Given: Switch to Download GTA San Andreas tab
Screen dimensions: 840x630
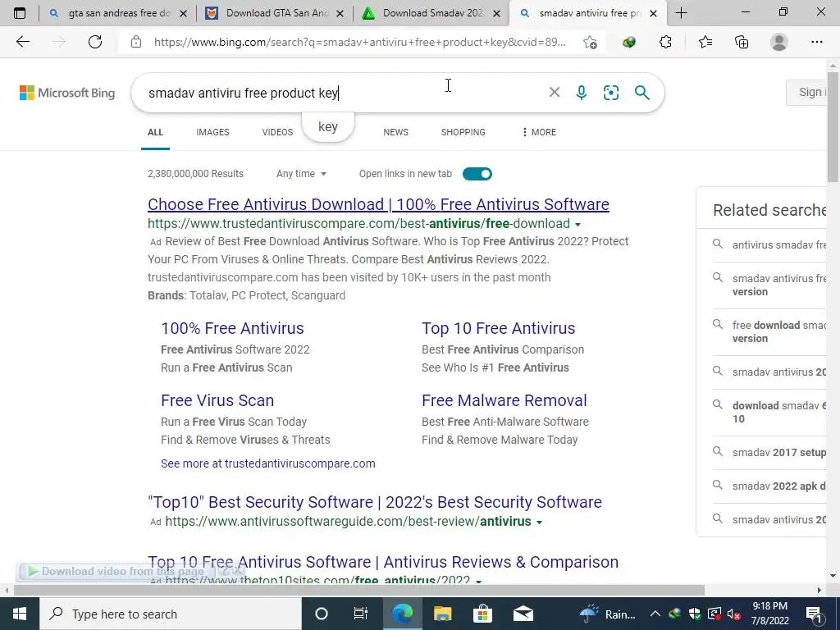Looking at the screenshot, I should coord(274,13).
